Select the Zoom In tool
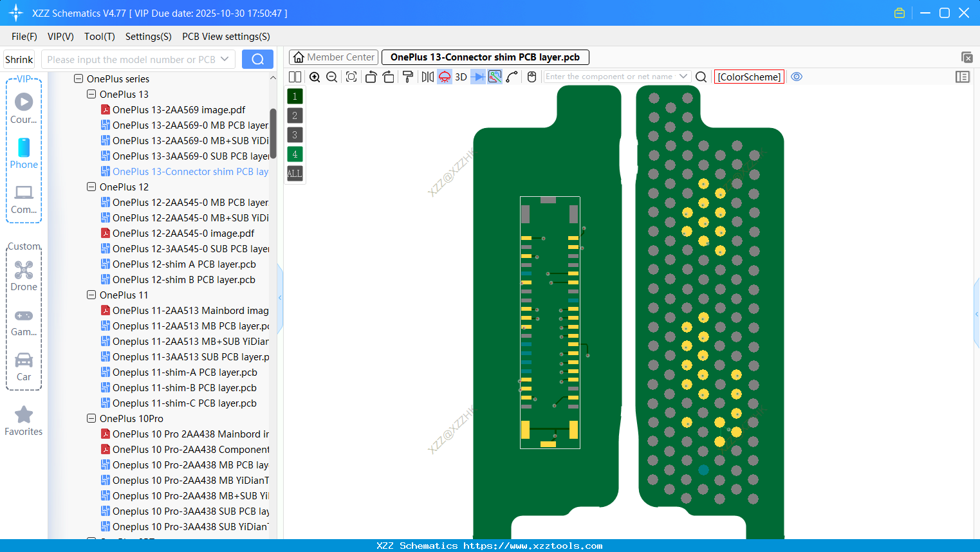The width and height of the screenshot is (980, 552). pyautogui.click(x=315, y=77)
